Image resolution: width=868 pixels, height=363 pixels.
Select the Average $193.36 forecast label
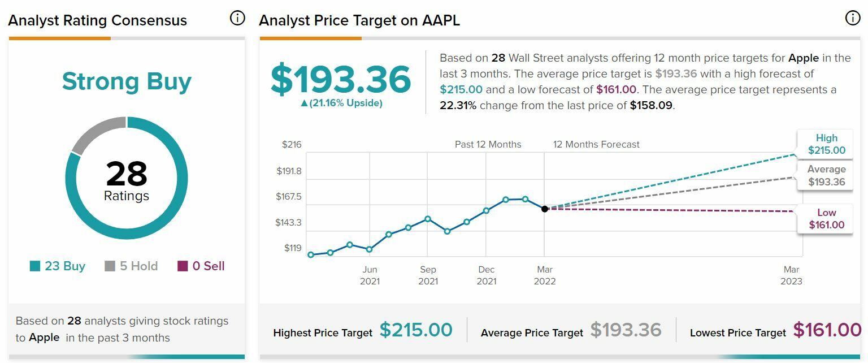[826, 175]
